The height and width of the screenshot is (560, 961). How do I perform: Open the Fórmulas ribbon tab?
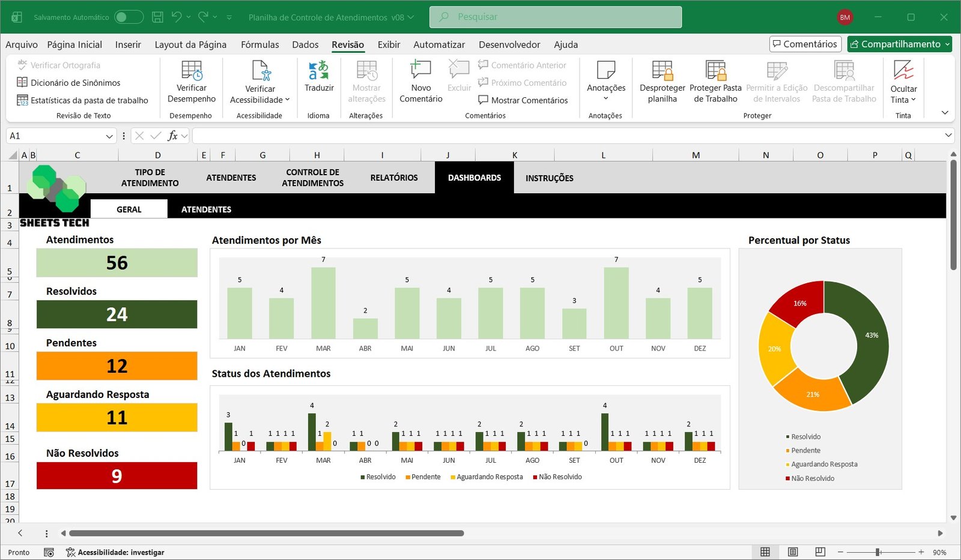pos(259,44)
